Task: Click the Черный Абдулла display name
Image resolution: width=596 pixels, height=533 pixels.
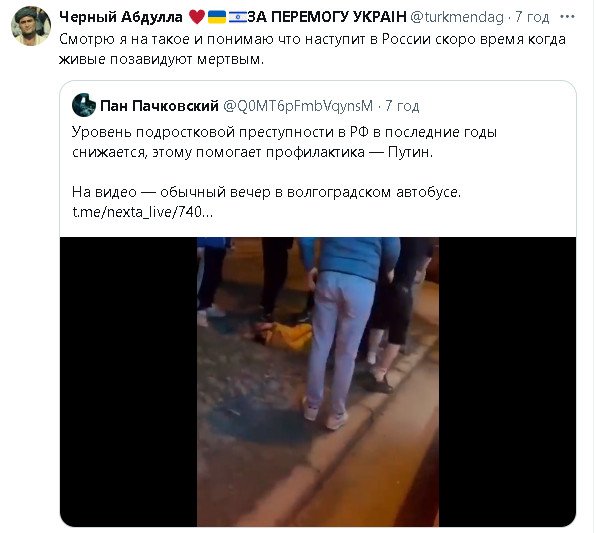Action: click(121, 17)
